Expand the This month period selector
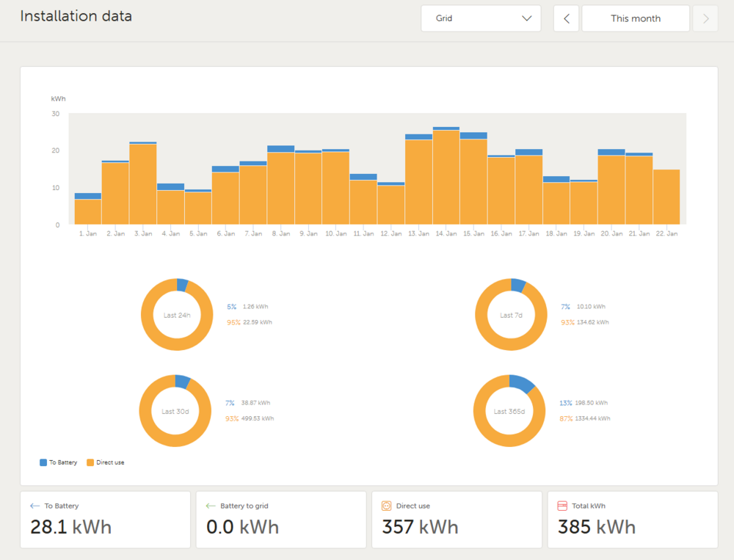 [636, 18]
